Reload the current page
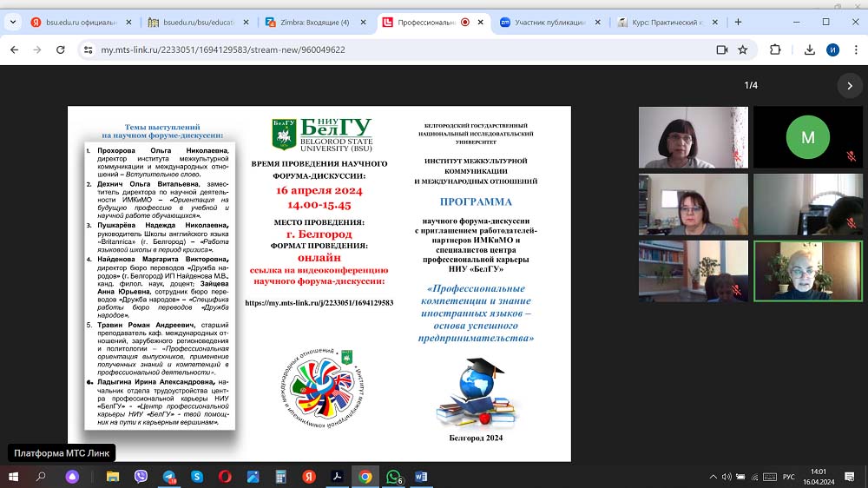Screen dimensions: 868x488 click(x=59, y=50)
